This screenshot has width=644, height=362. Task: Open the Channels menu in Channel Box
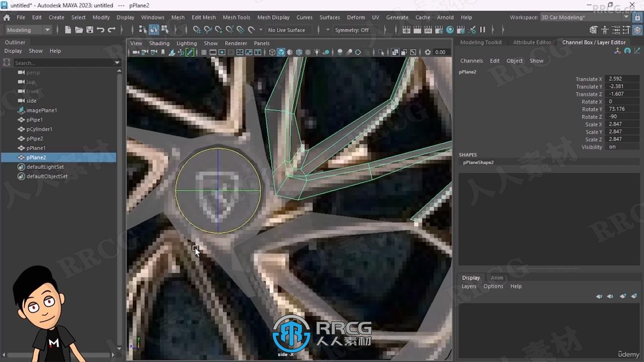click(x=471, y=60)
